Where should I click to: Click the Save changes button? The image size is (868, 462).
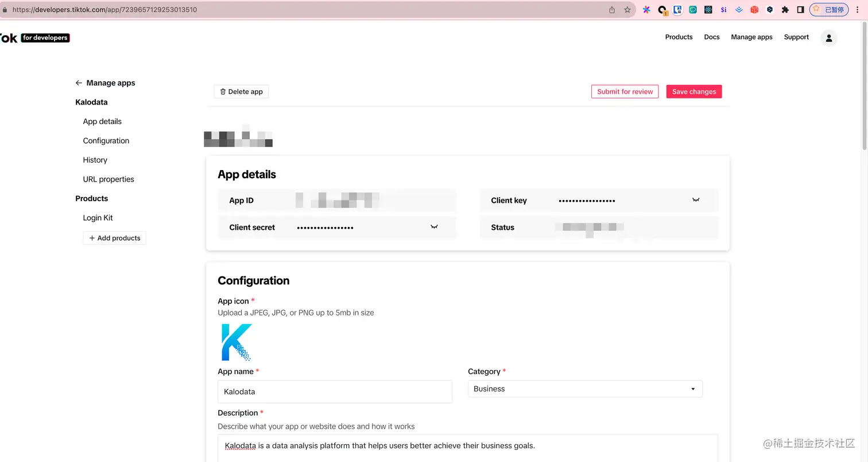(693, 91)
